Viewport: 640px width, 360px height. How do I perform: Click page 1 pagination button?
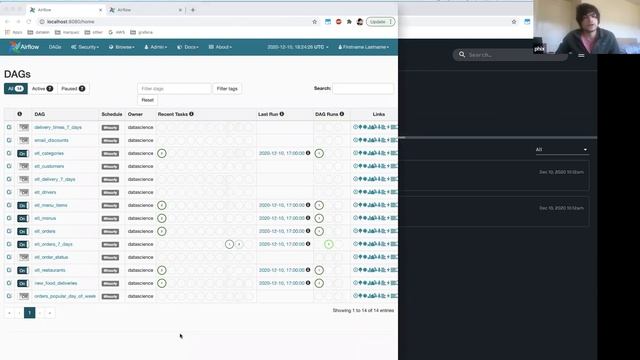click(x=29, y=313)
